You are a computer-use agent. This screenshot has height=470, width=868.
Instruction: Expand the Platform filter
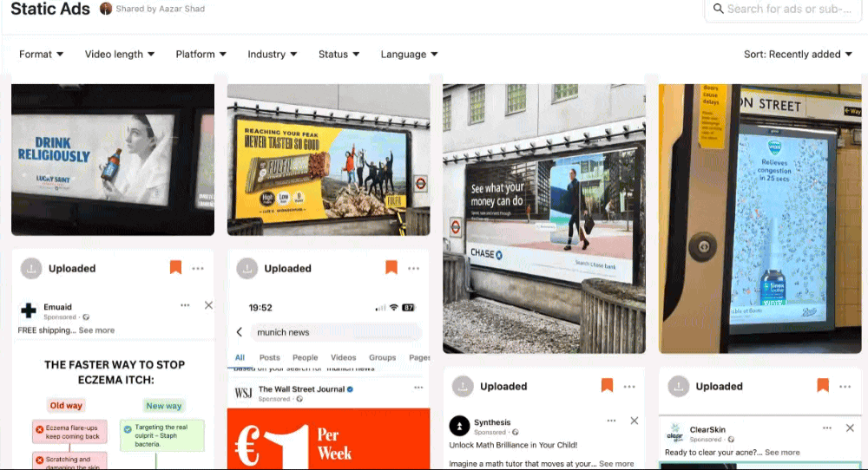[201, 54]
